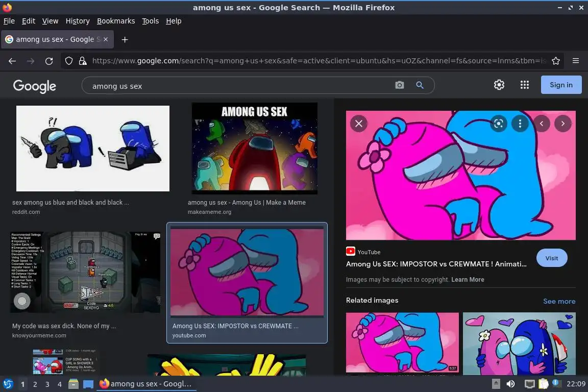This screenshot has width=588, height=392.
Task: View site security padlock info
Action: tap(83, 61)
